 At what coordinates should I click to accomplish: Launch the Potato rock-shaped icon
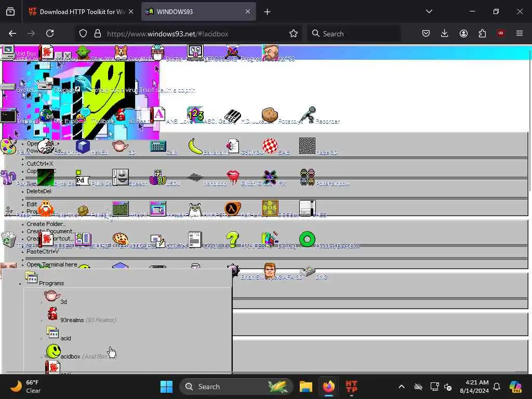(270, 115)
